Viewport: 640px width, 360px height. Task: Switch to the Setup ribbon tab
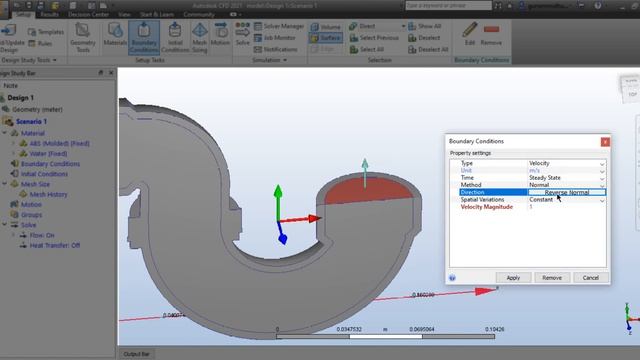pyautogui.click(x=23, y=14)
